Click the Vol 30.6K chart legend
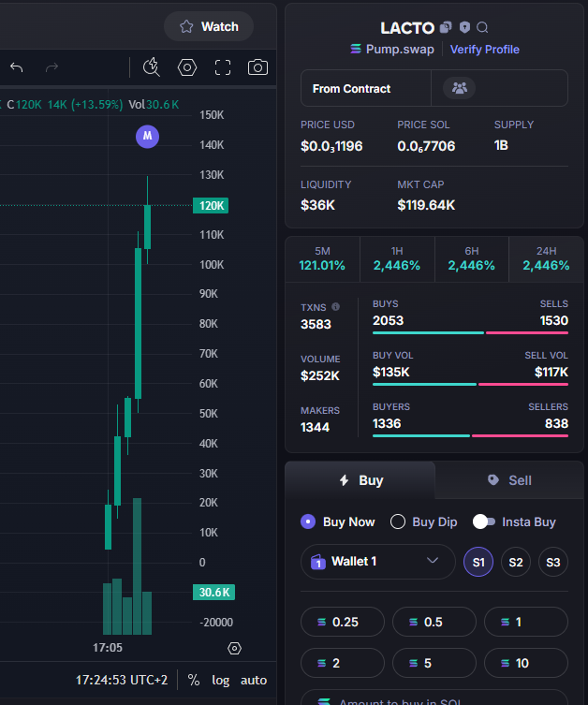Screen dimensions: 588x705 tap(154, 104)
